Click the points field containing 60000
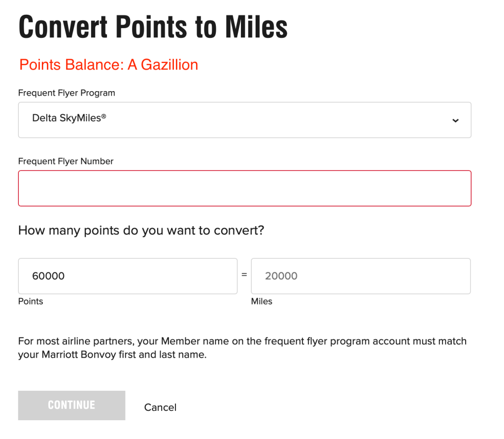This screenshot has width=504, height=439. 128,276
